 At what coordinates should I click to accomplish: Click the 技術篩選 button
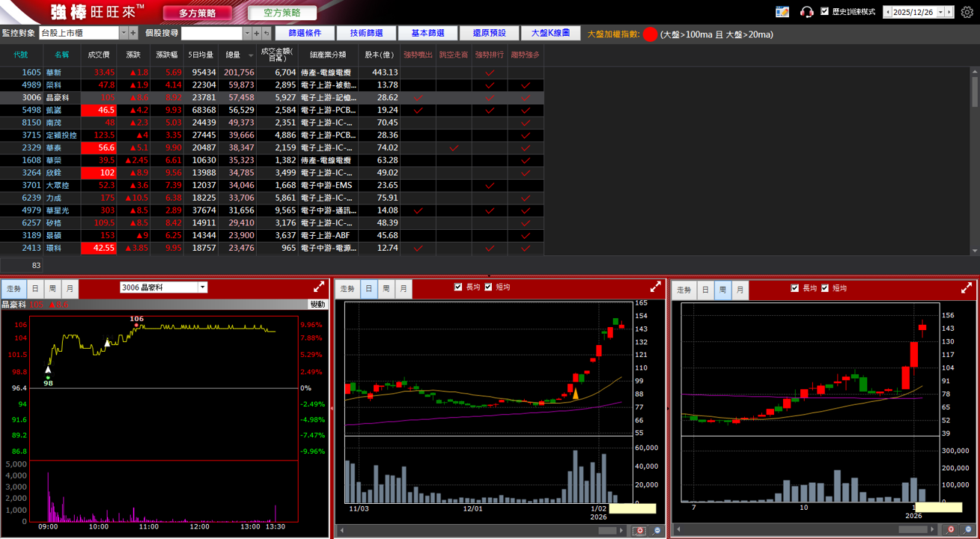[x=366, y=33]
